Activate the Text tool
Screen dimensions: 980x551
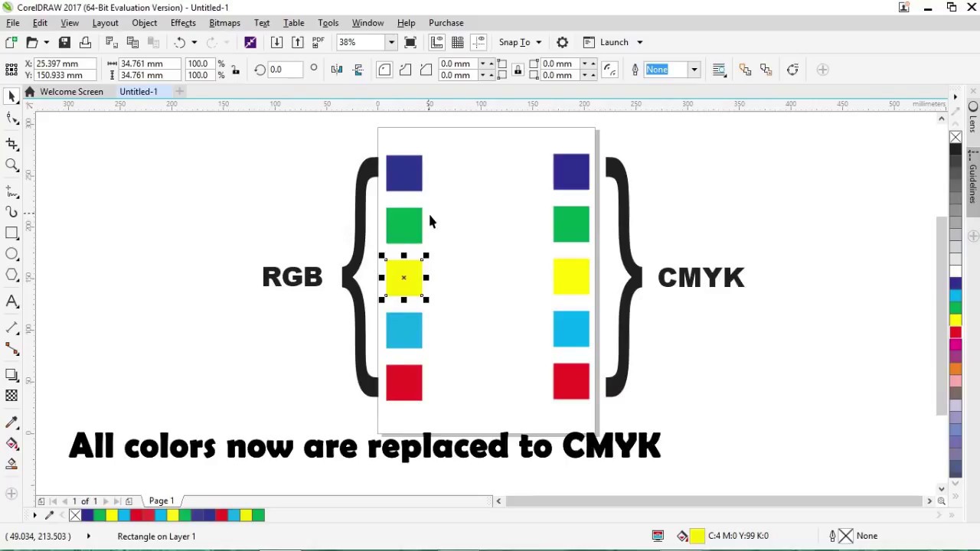[11, 302]
